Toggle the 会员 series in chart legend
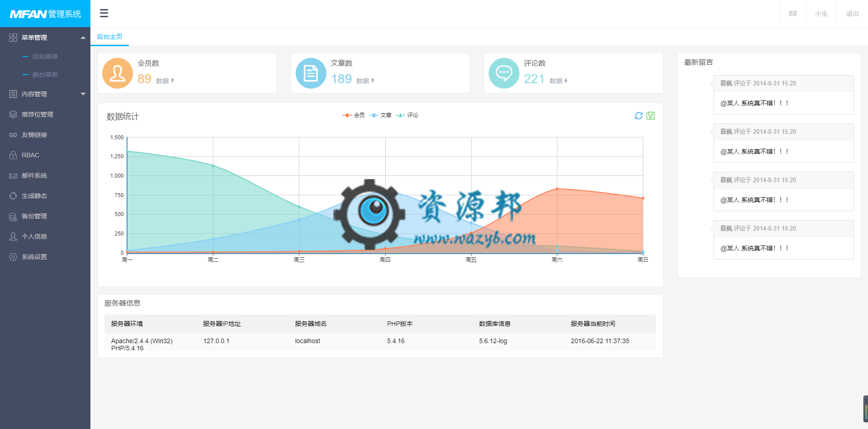The height and width of the screenshot is (429, 868). (x=354, y=115)
